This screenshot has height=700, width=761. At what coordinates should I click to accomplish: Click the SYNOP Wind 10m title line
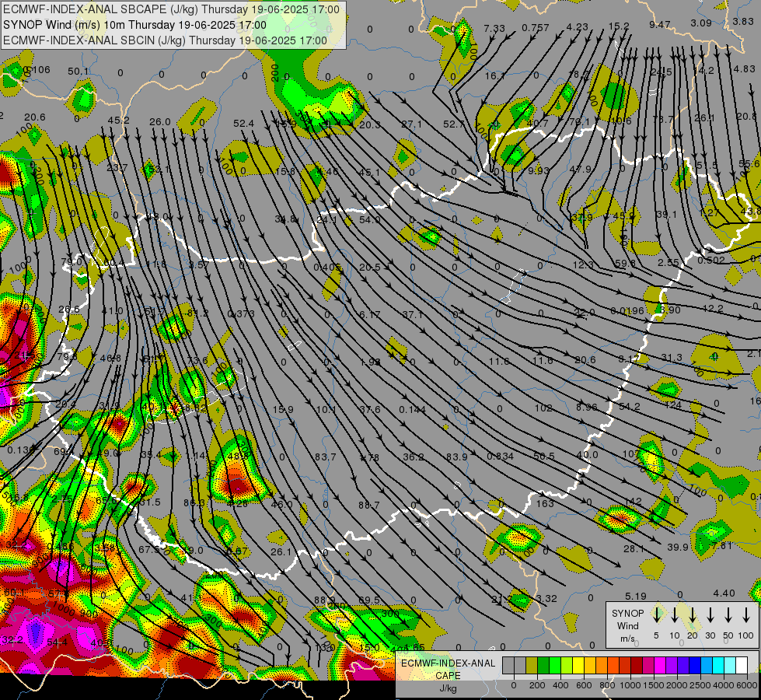(134, 25)
